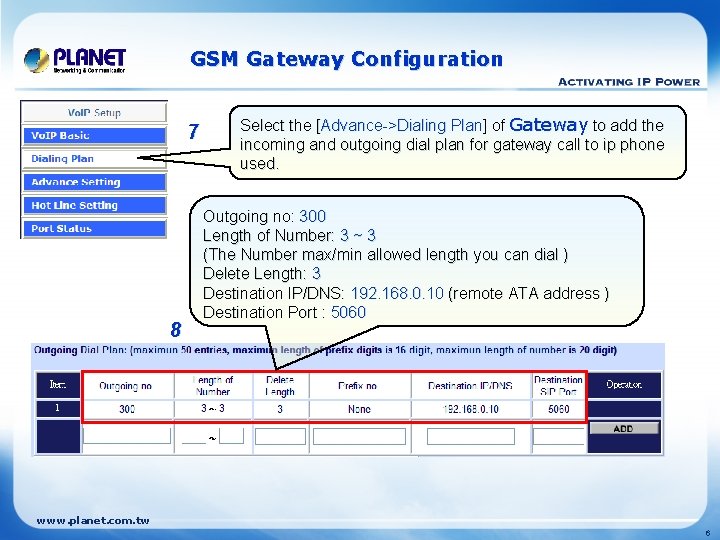Click the maximum Length of Number field

231,436
